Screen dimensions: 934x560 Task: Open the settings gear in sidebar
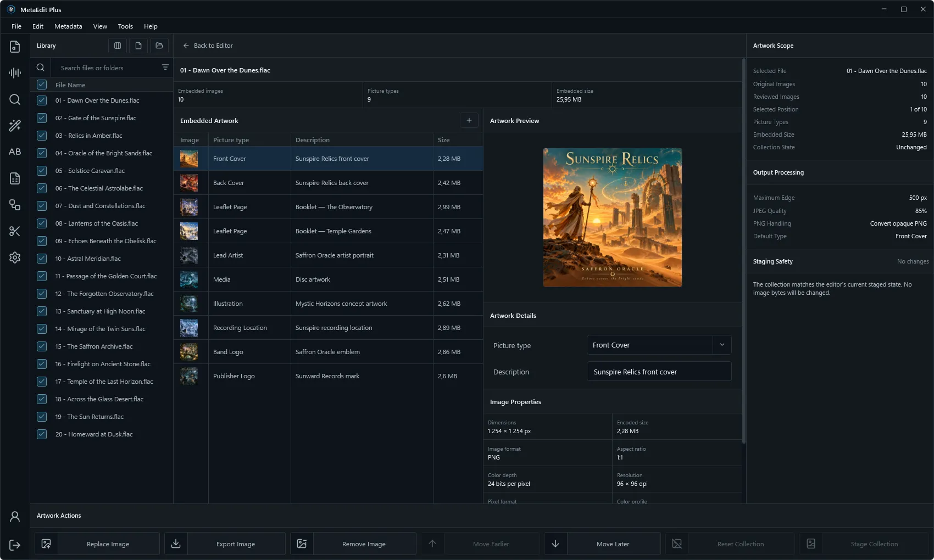coord(15,257)
